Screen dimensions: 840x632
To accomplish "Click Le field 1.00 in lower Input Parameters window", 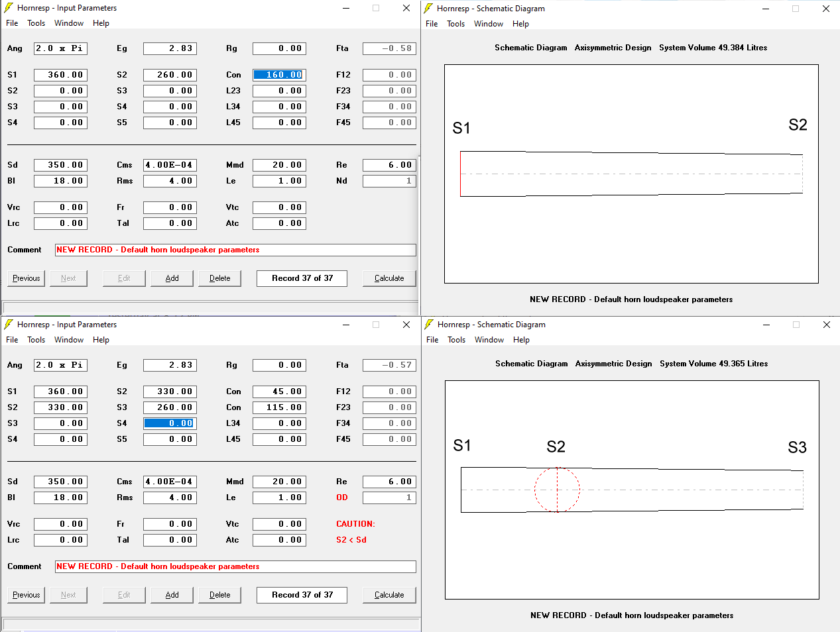I will 279,498.
